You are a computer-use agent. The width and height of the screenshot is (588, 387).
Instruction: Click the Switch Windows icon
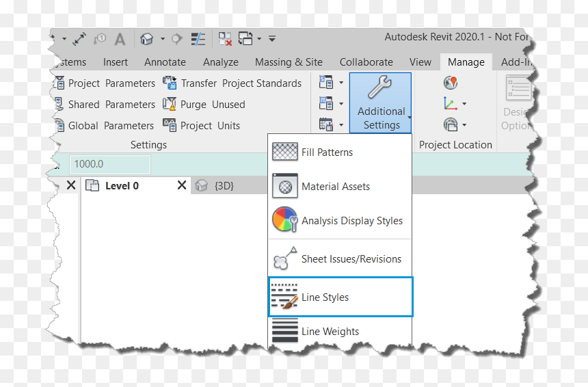245,38
